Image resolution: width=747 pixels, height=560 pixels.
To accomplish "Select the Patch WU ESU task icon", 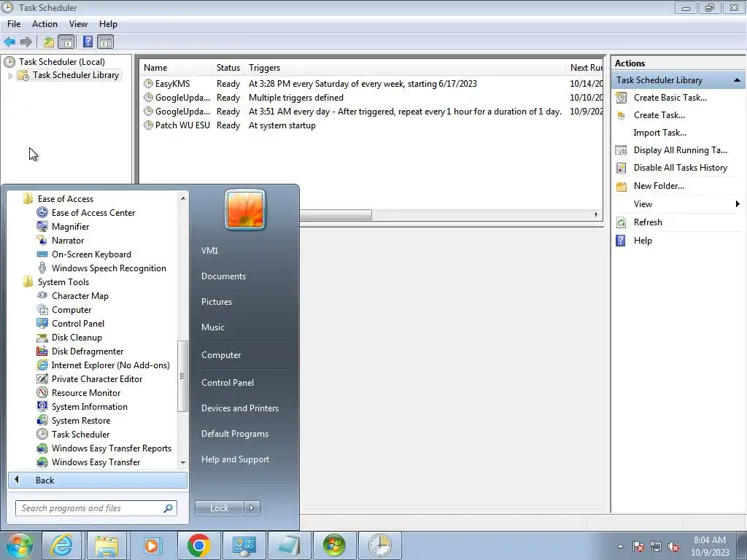I will click(148, 125).
